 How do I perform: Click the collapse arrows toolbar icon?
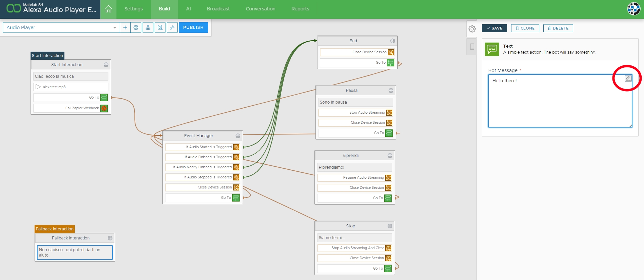pyautogui.click(x=172, y=27)
